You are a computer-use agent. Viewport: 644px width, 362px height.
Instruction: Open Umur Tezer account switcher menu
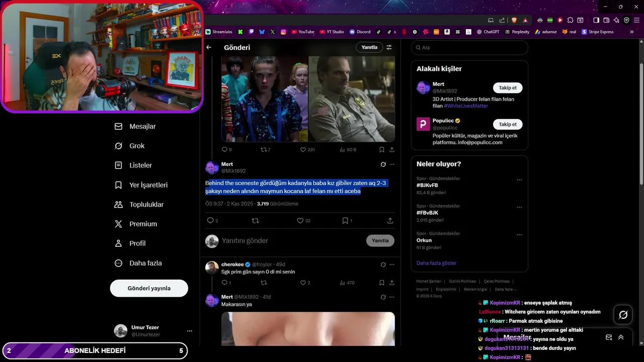pyautogui.click(x=189, y=331)
